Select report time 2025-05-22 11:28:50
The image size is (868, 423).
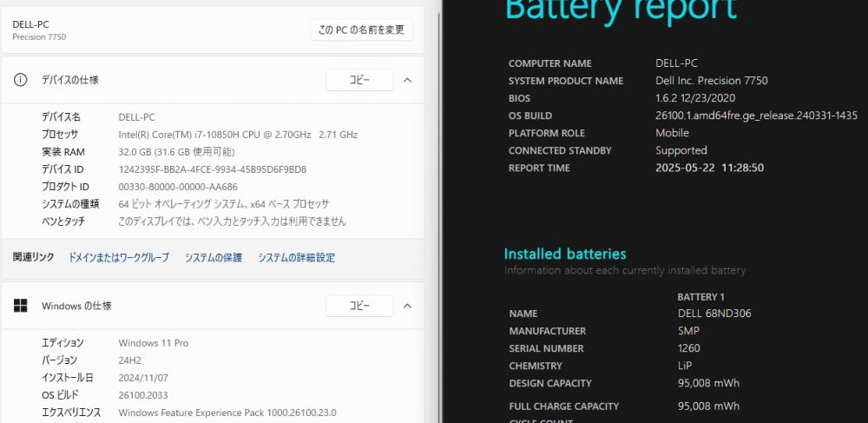click(710, 168)
